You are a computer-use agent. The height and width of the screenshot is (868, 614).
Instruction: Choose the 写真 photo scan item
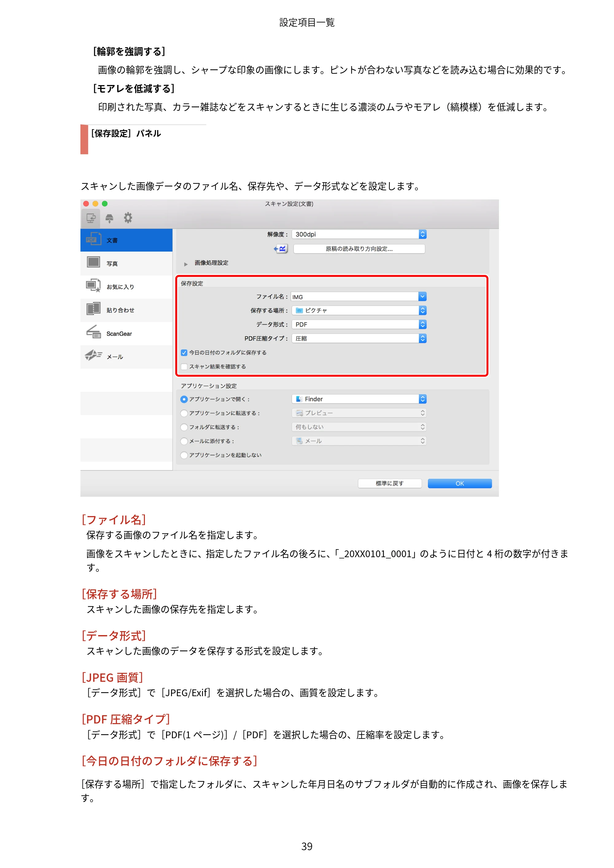(x=126, y=264)
